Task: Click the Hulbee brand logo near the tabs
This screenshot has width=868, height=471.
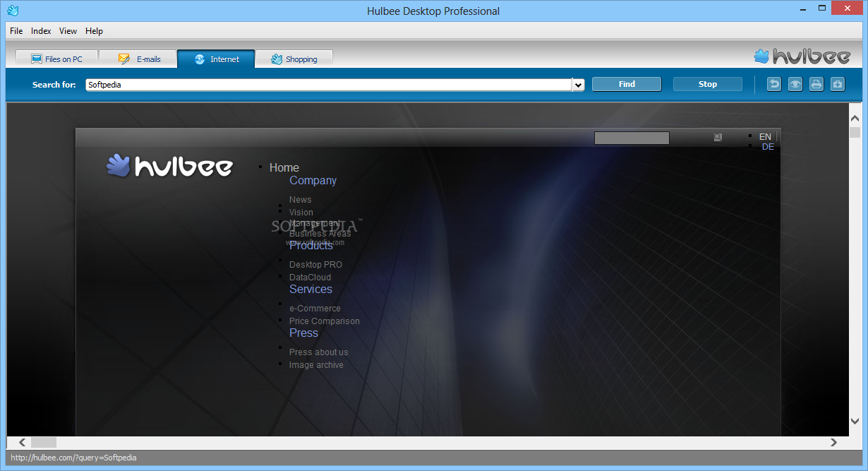Action: [802, 56]
